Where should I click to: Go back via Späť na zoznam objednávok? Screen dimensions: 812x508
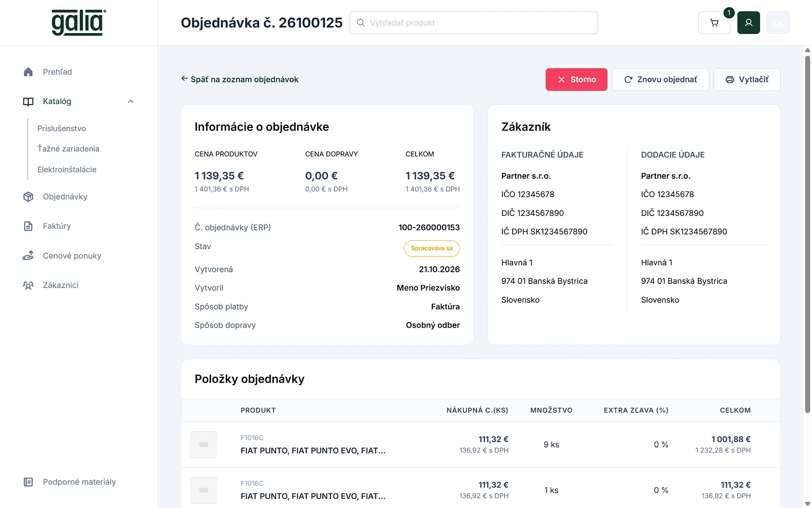pyautogui.click(x=240, y=79)
